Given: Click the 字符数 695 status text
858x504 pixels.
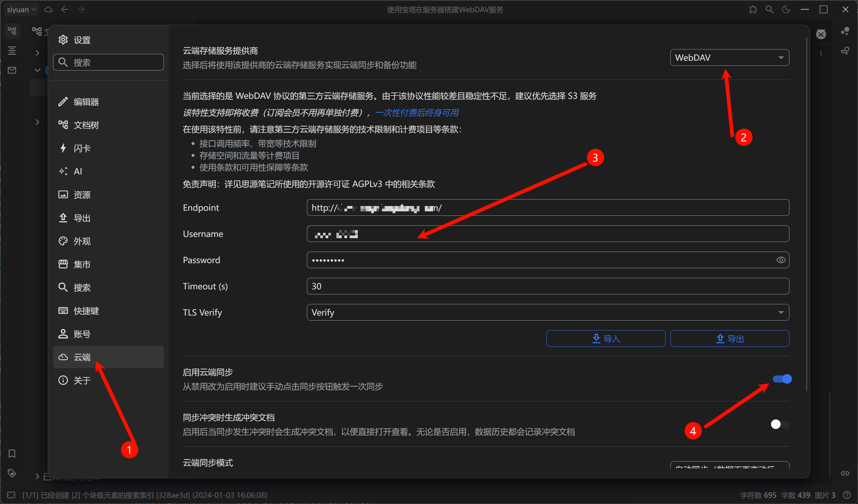Looking at the screenshot, I should [758, 495].
